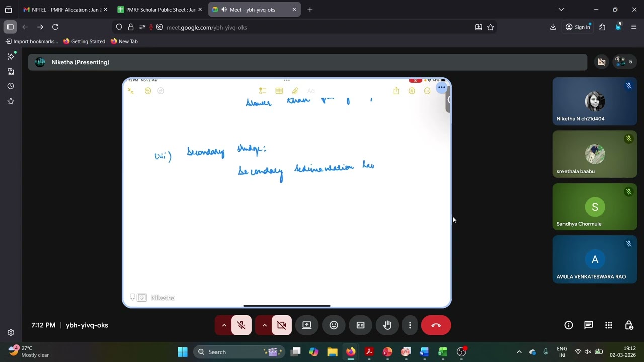Click the list all tabs chevron

561,10
